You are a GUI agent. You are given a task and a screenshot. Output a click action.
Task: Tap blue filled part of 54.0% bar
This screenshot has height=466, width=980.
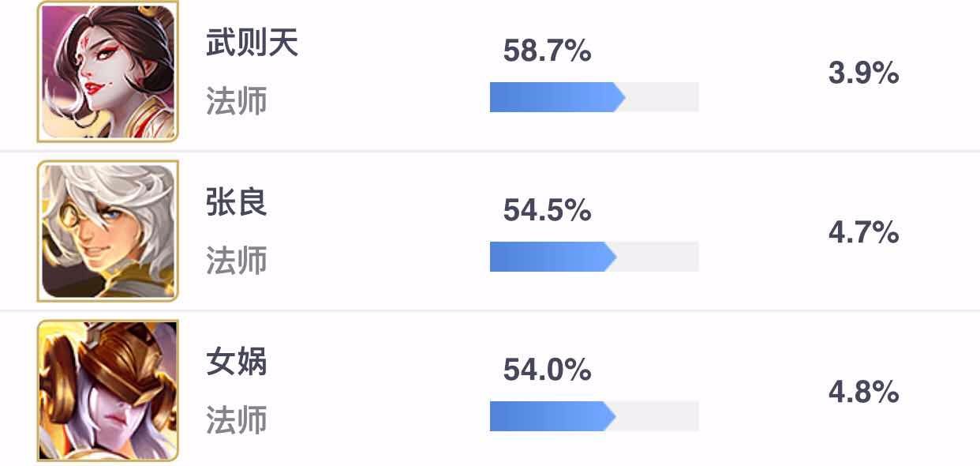(x=552, y=416)
